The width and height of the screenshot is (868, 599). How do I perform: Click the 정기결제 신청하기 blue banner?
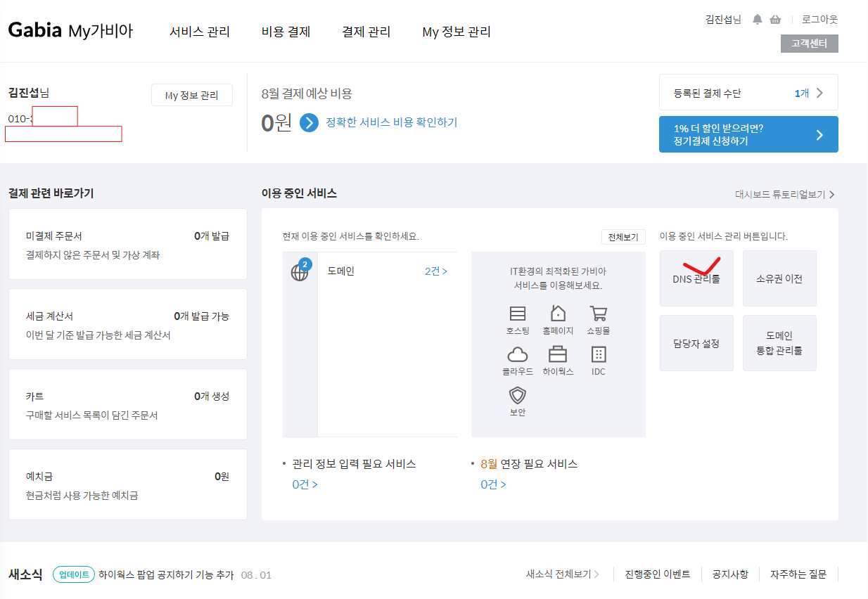(x=748, y=134)
